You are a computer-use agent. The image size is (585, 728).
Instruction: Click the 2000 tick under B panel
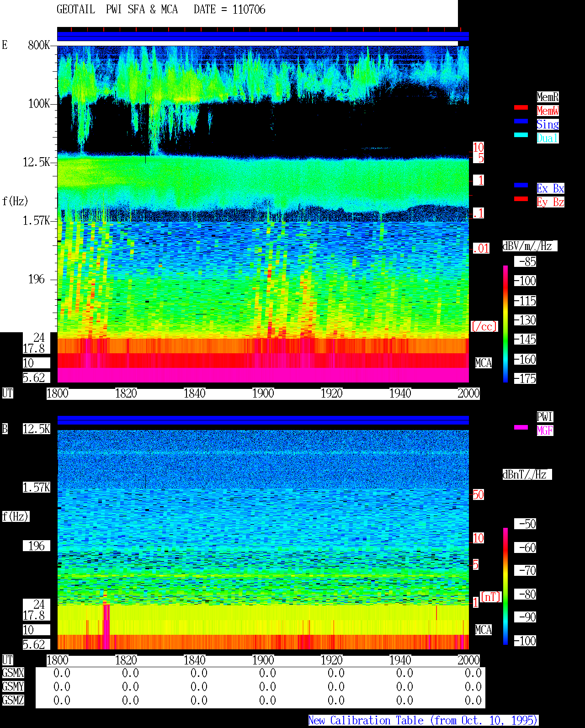pyautogui.click(x=469, y=660)
